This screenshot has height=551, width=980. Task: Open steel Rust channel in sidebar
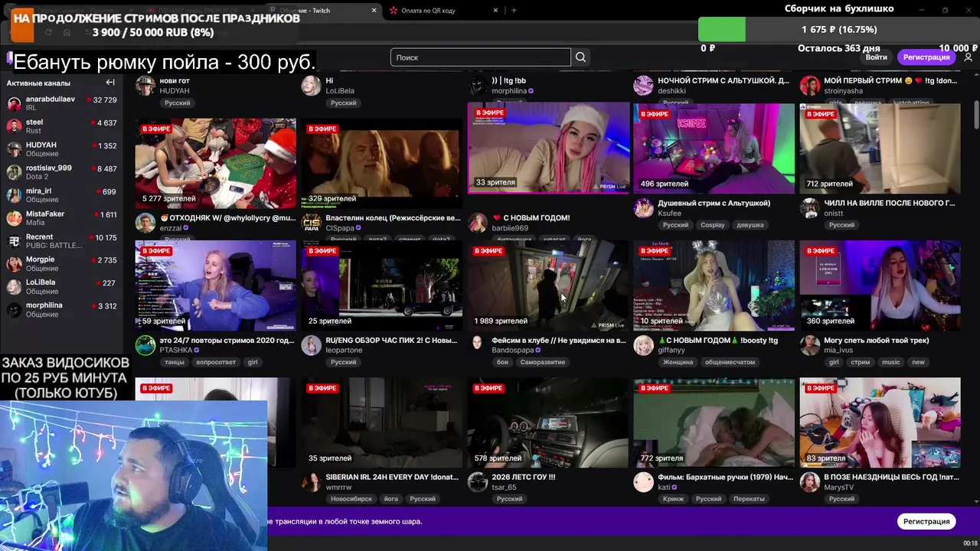click(61, 126)
